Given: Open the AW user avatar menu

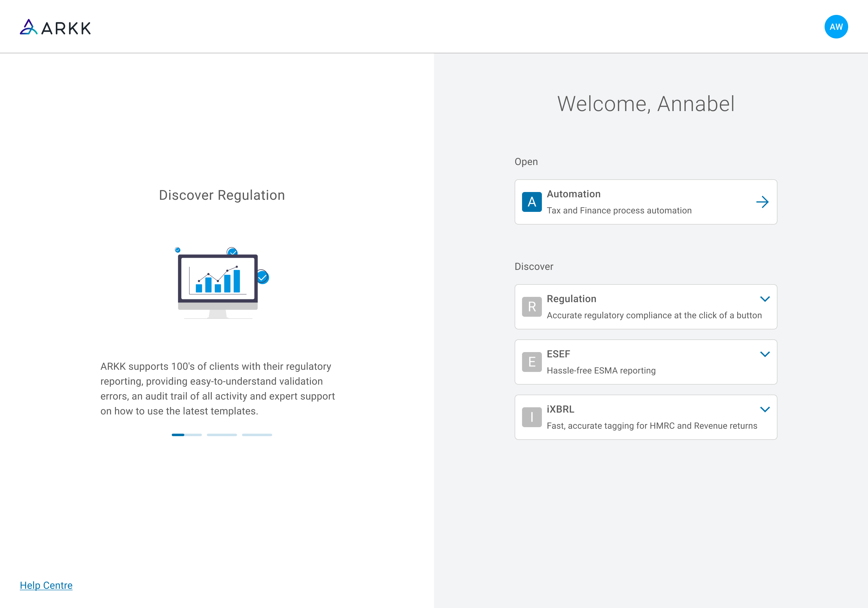Looking at the screenshot, I should pyautogui.click(x=836, y=27).
